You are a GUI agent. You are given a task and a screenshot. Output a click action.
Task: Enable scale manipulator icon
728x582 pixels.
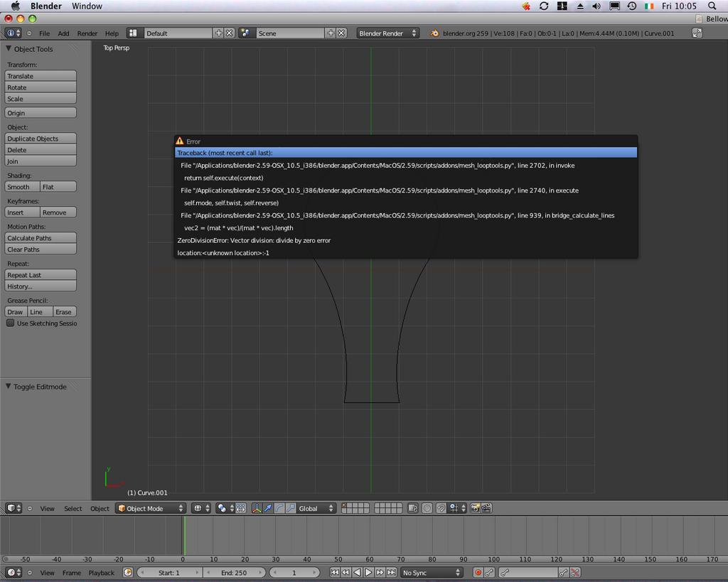coord(290,508)
